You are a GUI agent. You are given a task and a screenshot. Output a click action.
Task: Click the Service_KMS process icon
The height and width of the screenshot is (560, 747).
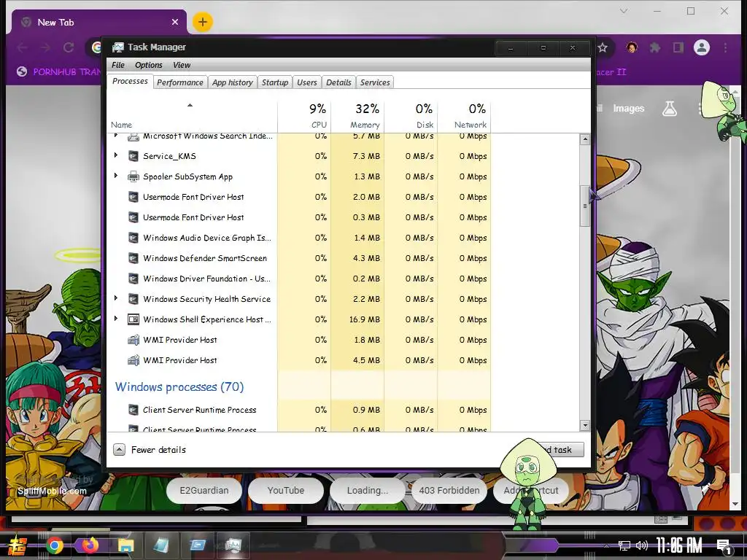(x=133, y=156)
